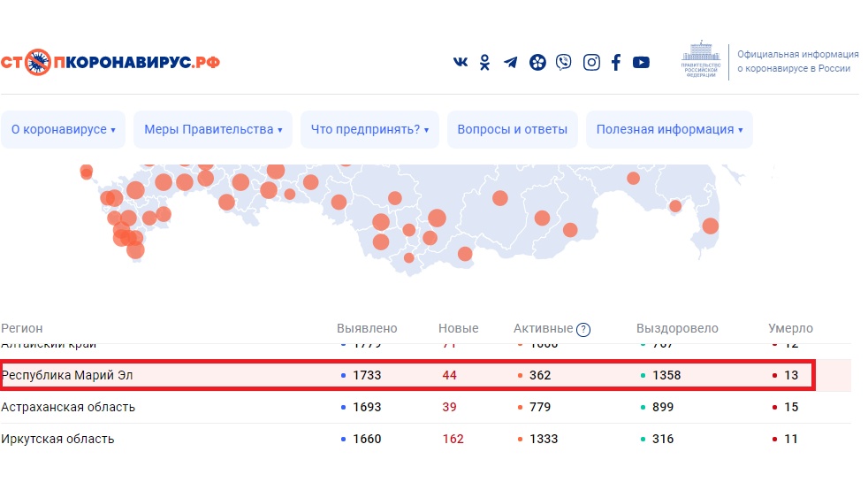Open the Instagram icon
The image size is (868, 490).
(x=591, y=62)
